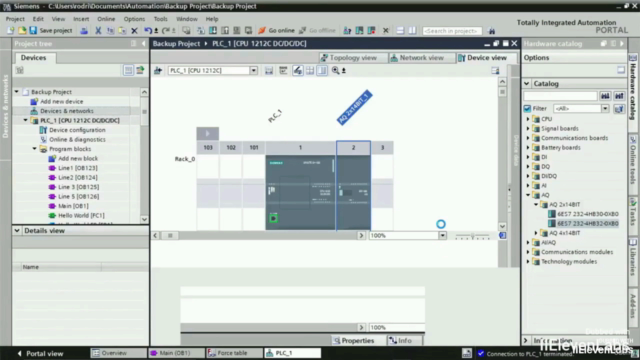This screenshot has height=360, width=640.
Task: Click the show address labels icon in device toolbar
Action: pos(283,71)
